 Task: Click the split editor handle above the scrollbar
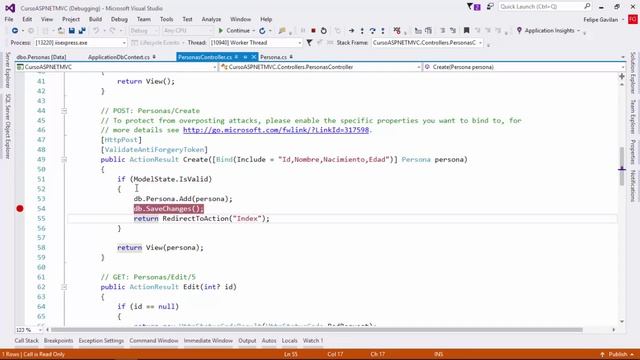622,76
